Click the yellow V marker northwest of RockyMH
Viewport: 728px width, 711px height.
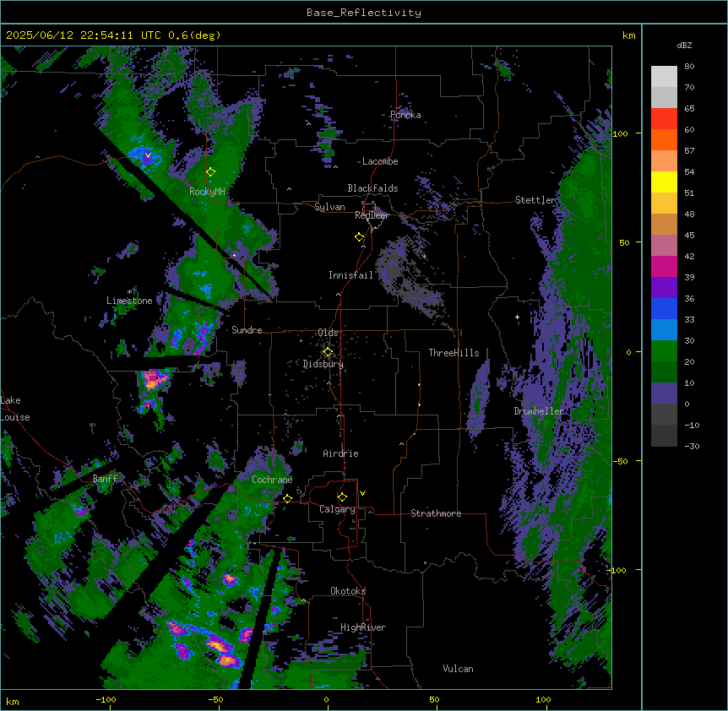pyautogui.click(x=148, y=155)
